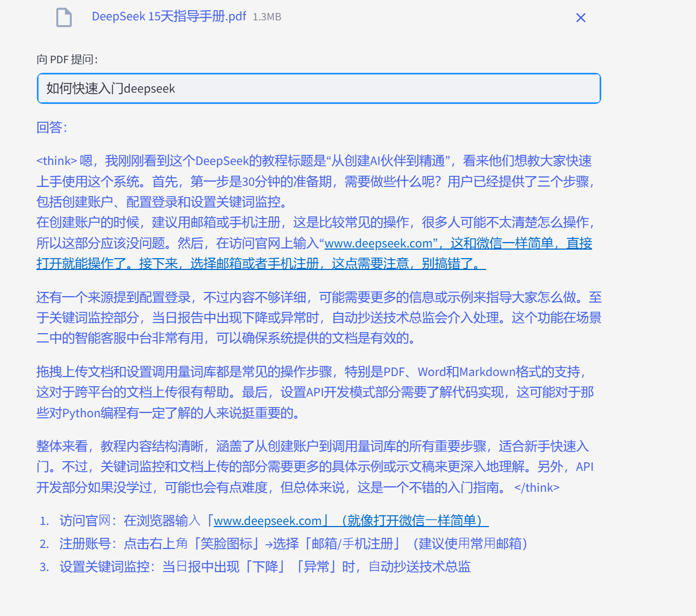Click paragraph starting 整体来看，教程内容结构清晰
The width and height of the screenshot is (696, 616).
[x=315, y=467]
